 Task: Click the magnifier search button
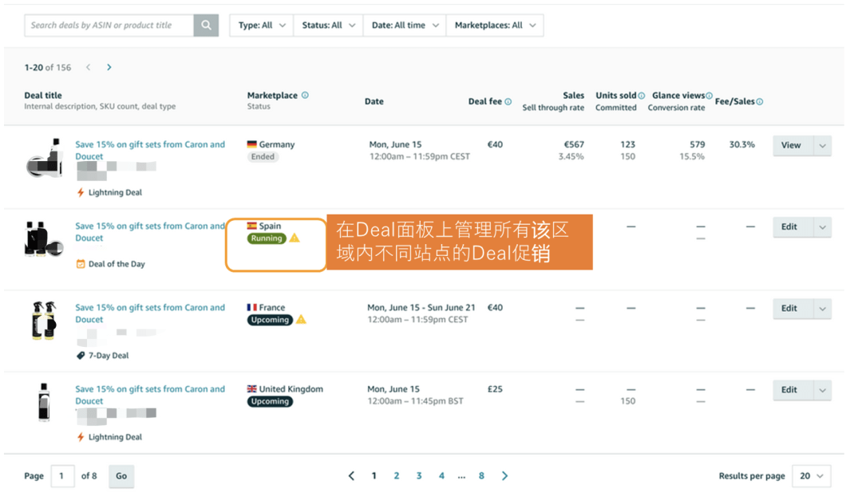click(206, 26)
